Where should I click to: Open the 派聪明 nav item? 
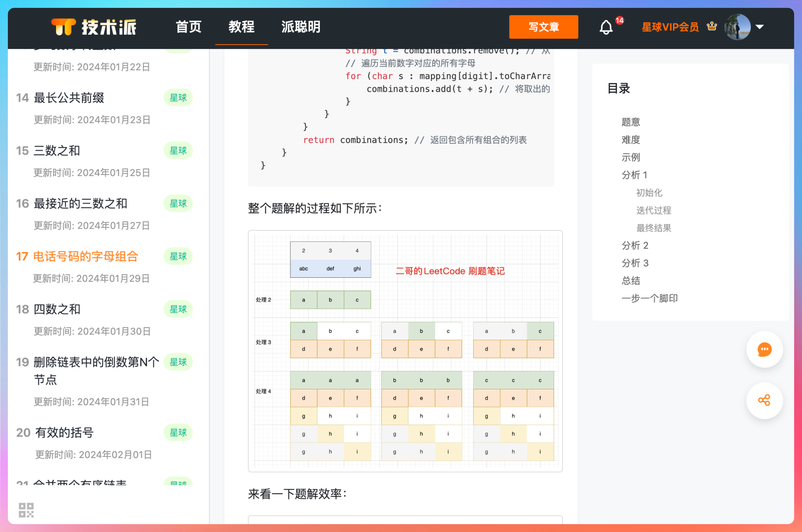301,27
